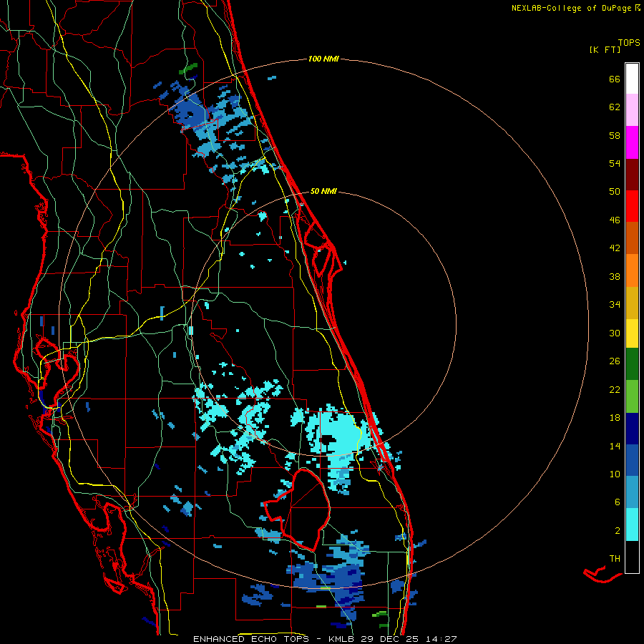This screenshot has width=644, height=644.
Task: Click the legend value 14
Action: coord(615,446)
